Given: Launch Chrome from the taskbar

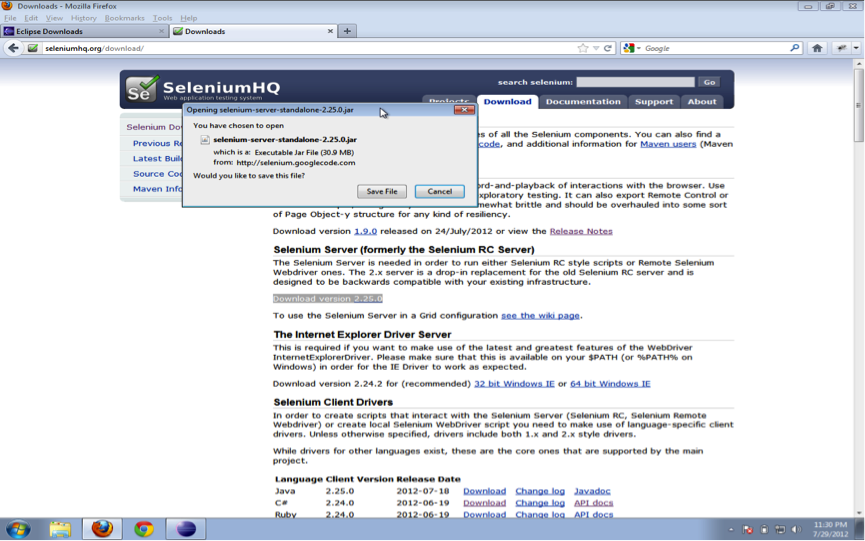Looking at the screenshot, I should point(144,529).
